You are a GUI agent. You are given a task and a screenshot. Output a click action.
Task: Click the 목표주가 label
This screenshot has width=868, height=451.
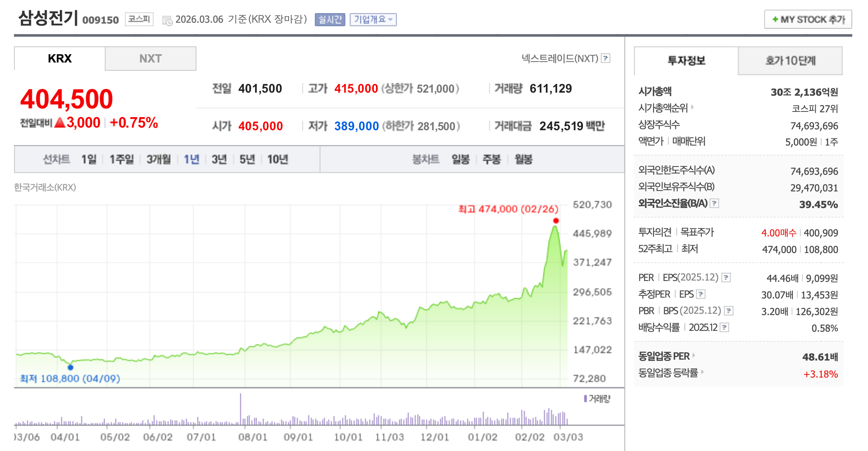tap(697, 232)
